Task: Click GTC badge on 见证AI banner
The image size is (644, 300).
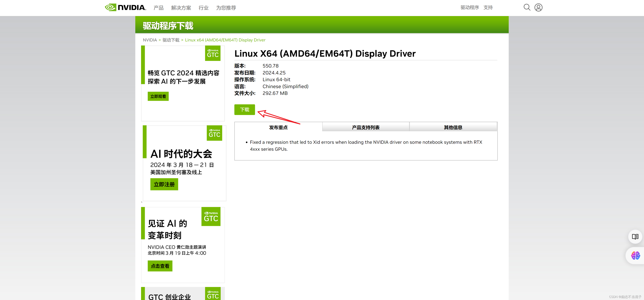Action: coord(211,216)
